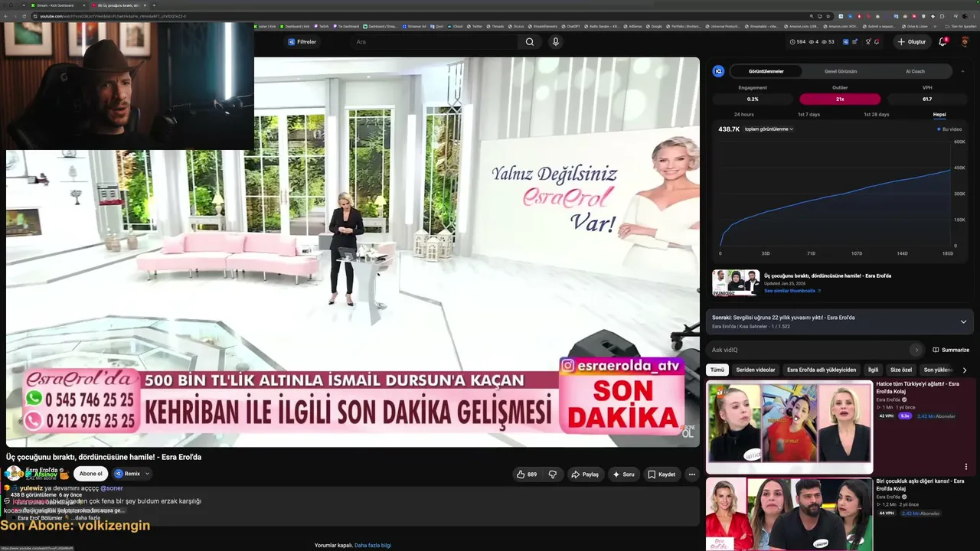
Task: Select the Size özel chip
Action: 901,370
